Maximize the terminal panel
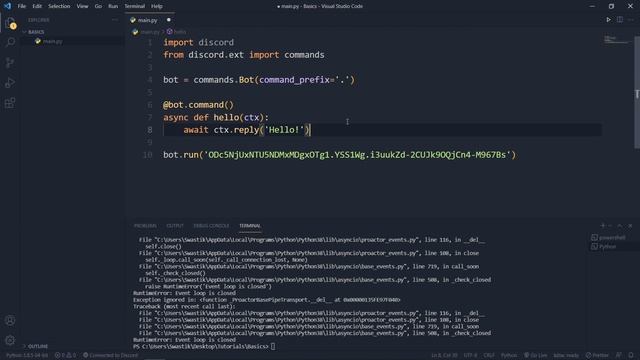640x360 pixels. 620,225
